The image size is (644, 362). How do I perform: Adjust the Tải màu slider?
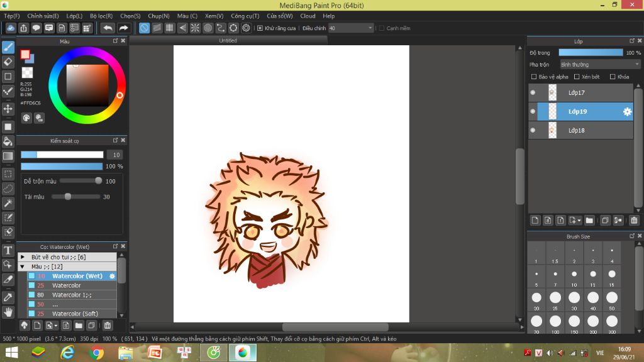[76, 197]
